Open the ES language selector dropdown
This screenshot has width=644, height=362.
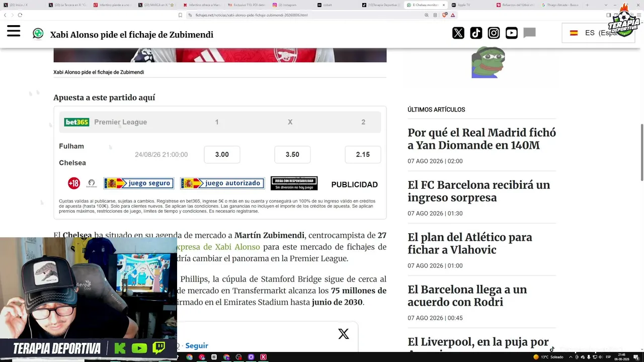pos(599,33)
